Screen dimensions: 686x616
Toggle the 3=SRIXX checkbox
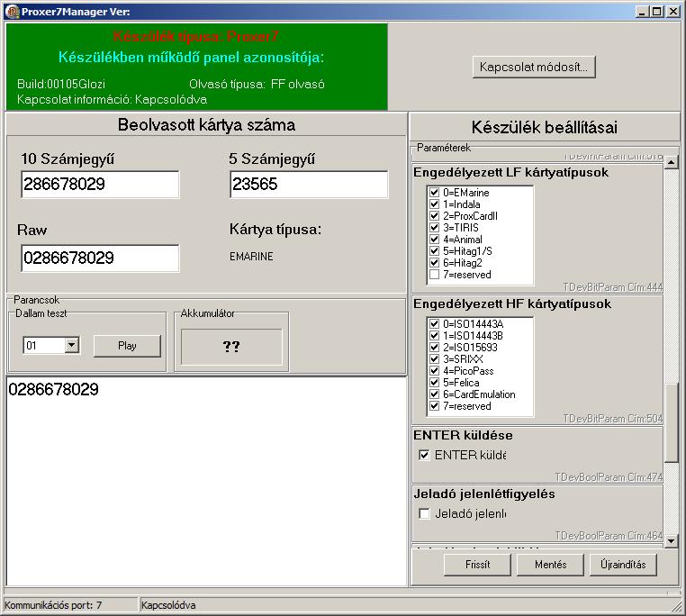tap(434, 359)
